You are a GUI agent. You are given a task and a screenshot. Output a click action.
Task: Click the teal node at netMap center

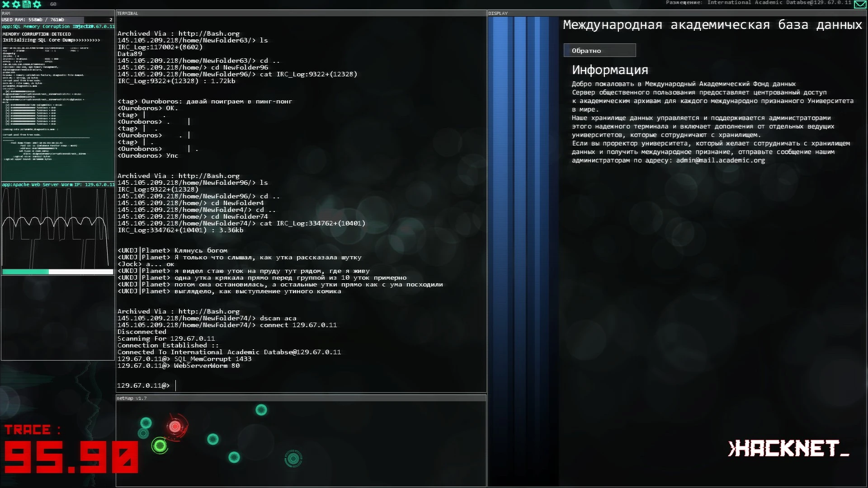(213, 439)
